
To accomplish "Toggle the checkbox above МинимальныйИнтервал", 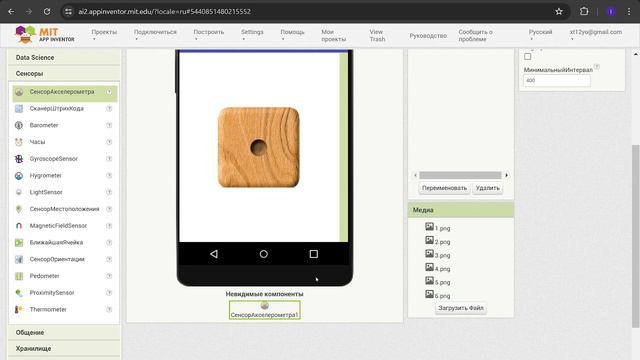I will coord(528,57).
